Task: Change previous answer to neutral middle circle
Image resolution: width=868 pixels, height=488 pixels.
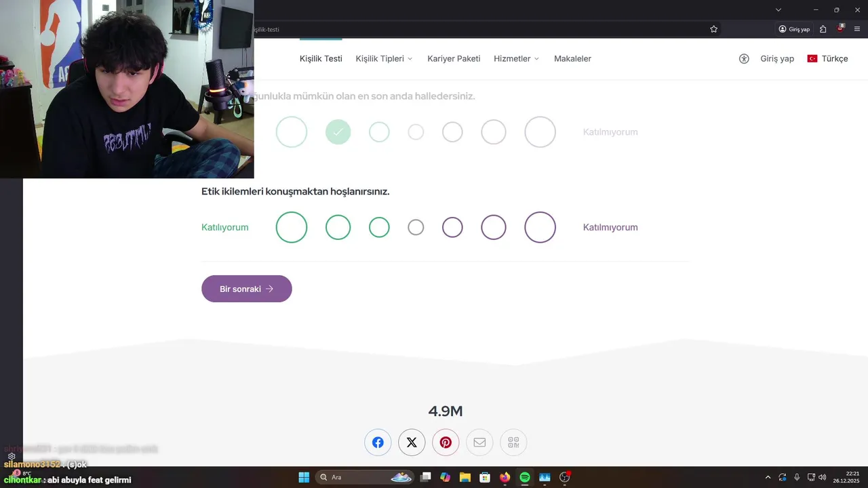Action: pos(416,131)
